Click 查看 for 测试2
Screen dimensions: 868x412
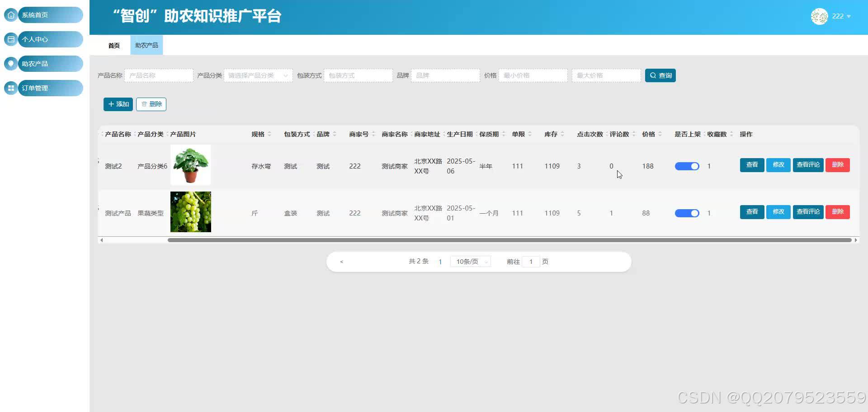coord(752,165)
